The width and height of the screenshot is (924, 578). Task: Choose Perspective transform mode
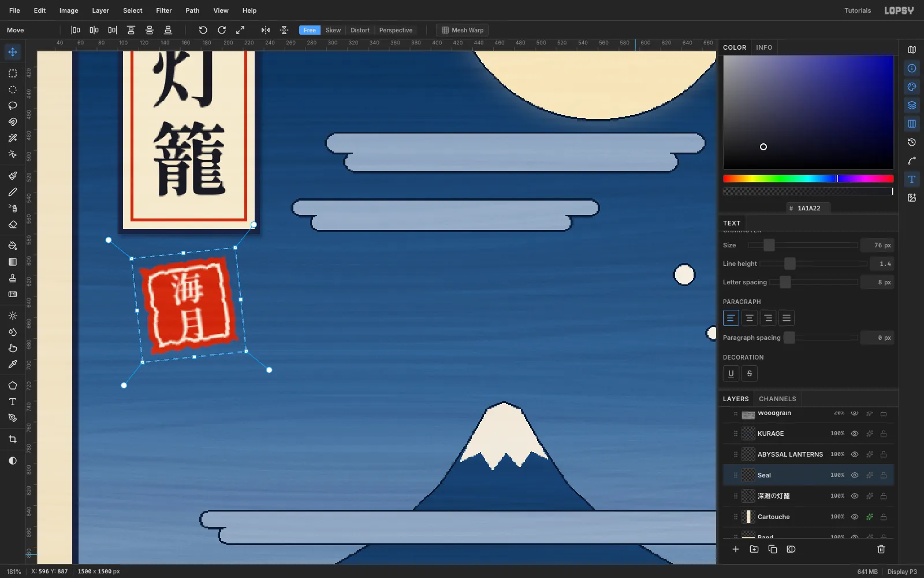396,30
